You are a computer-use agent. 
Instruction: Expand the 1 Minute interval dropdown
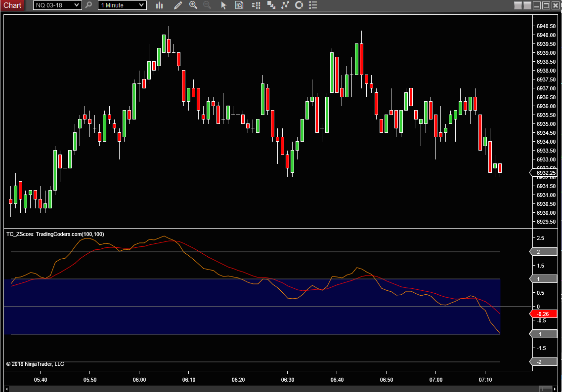(141, 5)
